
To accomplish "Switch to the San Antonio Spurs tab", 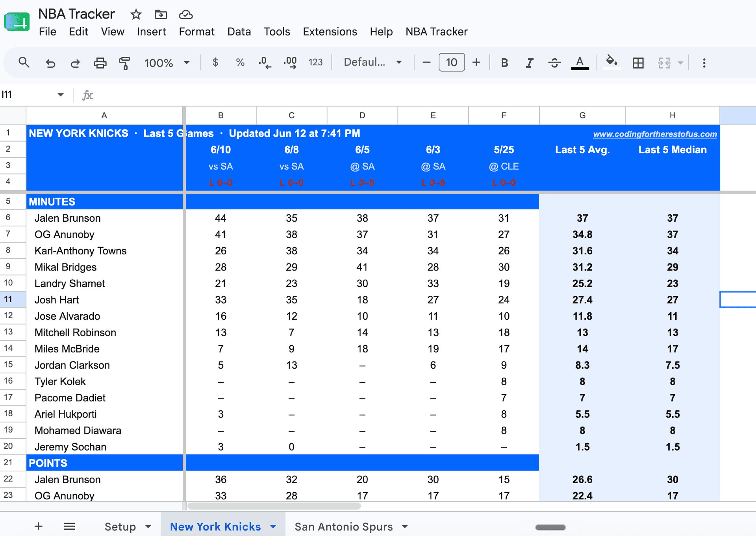I will pos(344,527).
